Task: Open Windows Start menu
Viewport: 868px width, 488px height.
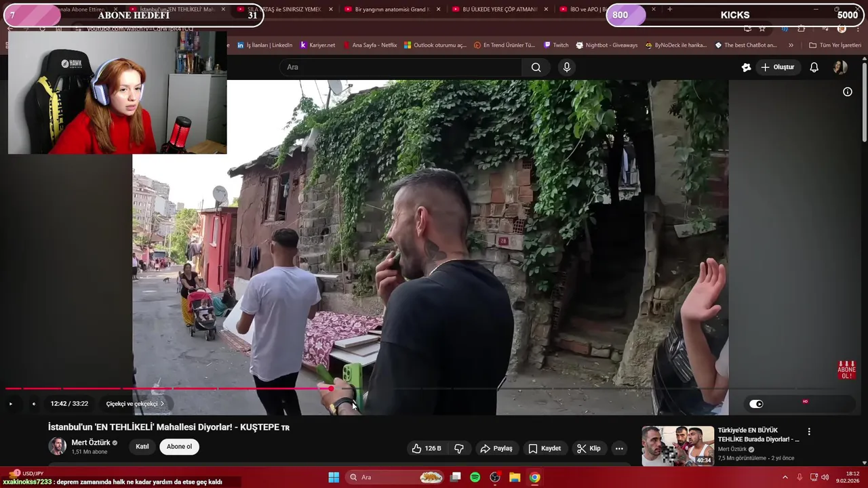Action: [x=334, y=477]
